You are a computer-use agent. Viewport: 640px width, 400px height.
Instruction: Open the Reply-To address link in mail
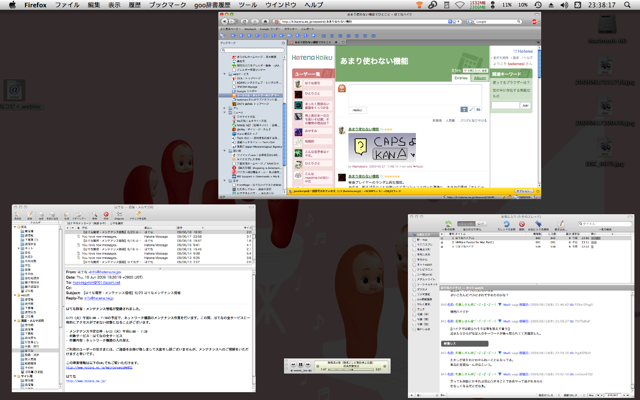tap(98, 298)
